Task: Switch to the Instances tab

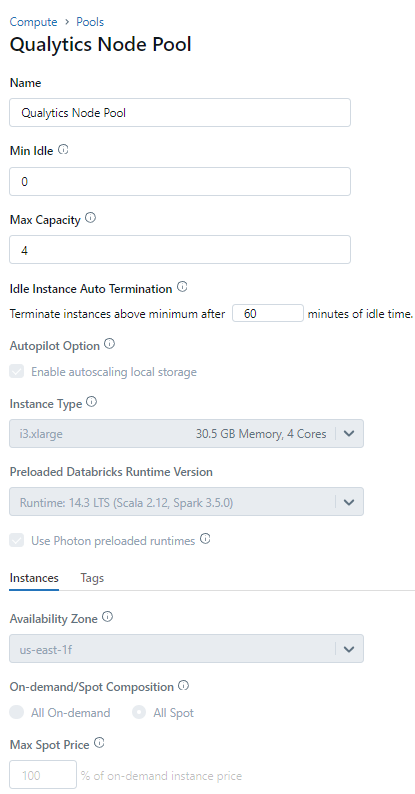Action: tap(34, 578)
